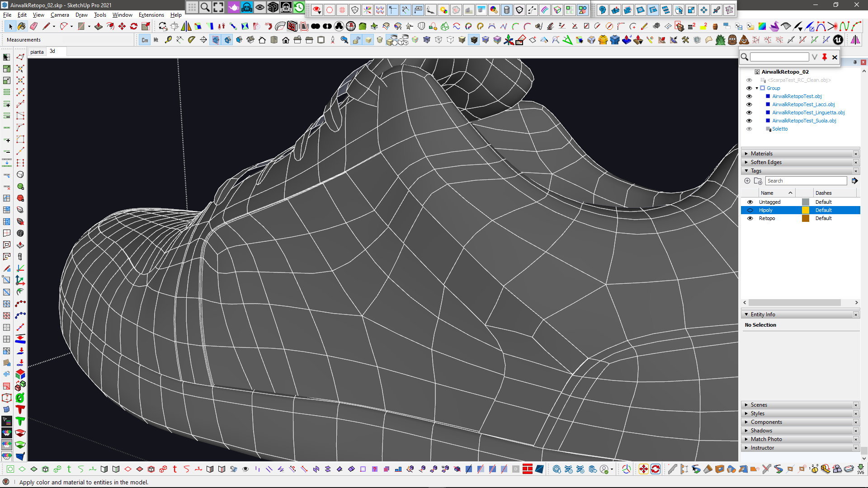This screenshot has height=488, width=868.
Task: Select AirwalkRetopoTest_Suola.obj in outliner
Action: pyautogui.click(x=804, y=121)
